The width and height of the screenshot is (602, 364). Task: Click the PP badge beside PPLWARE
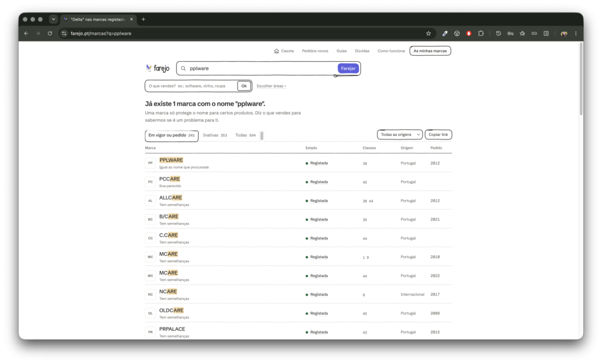click(x=150, y=163)
